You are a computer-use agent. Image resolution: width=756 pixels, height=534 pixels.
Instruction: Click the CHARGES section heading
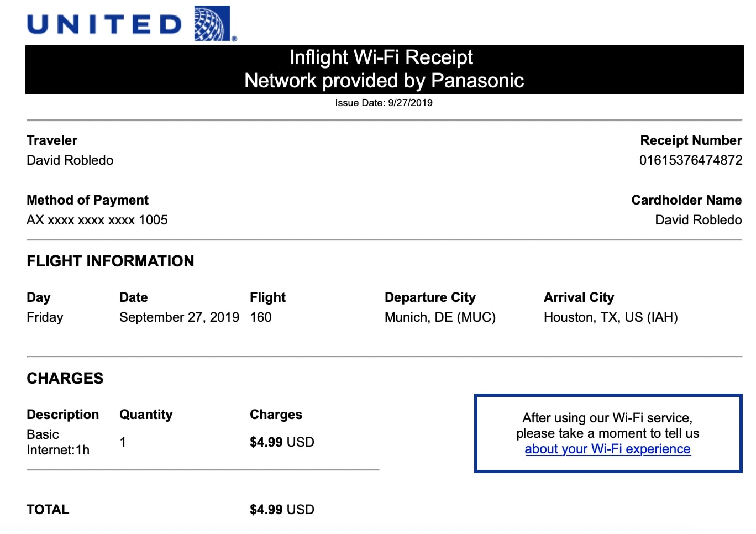[65, 378]
